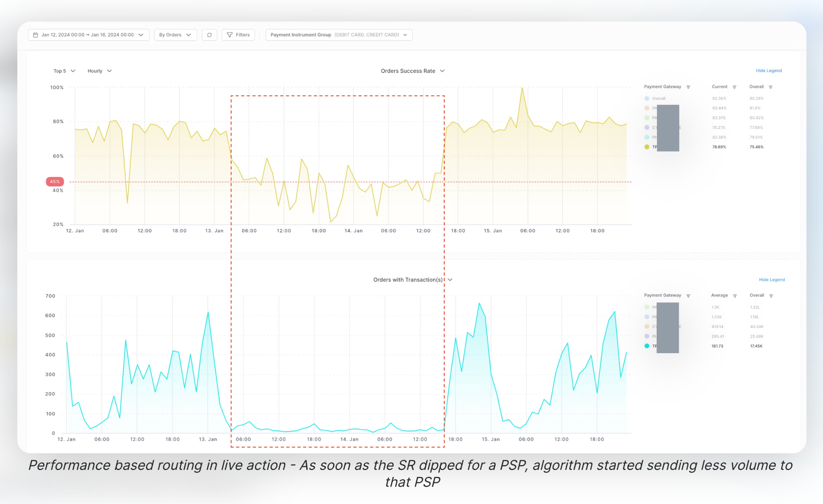823x504 pixels.
Task: Click the 75.46% overall value
Action: click(x=756, y=147)
